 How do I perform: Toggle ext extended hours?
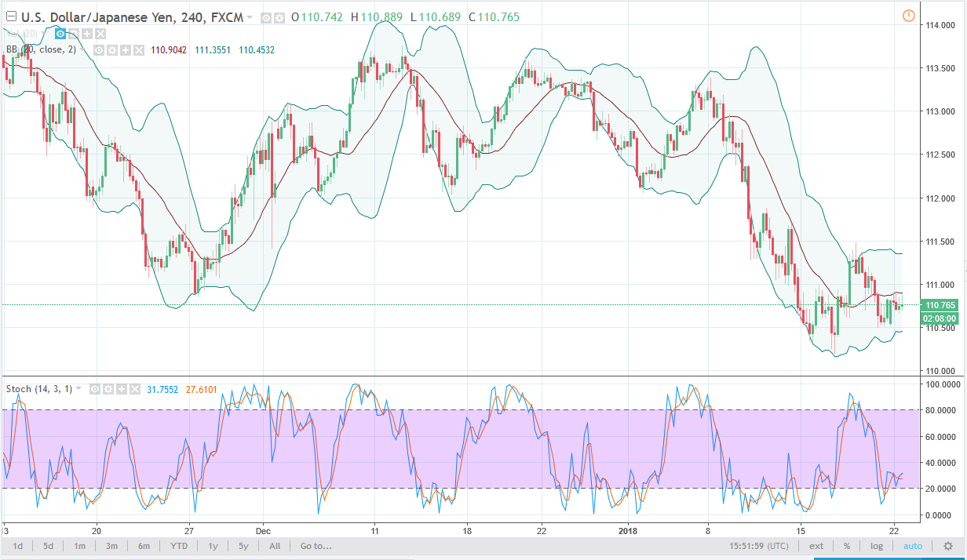point(816,546)
